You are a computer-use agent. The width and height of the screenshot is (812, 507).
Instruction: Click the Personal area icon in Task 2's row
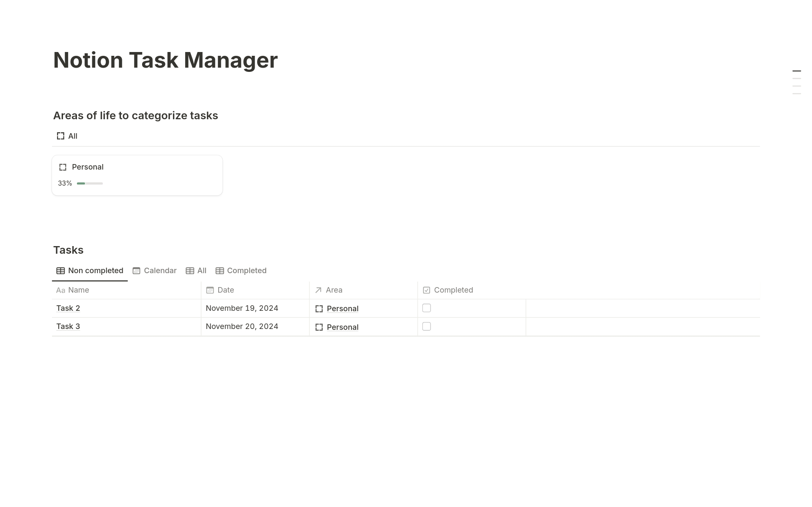[319, 309]
